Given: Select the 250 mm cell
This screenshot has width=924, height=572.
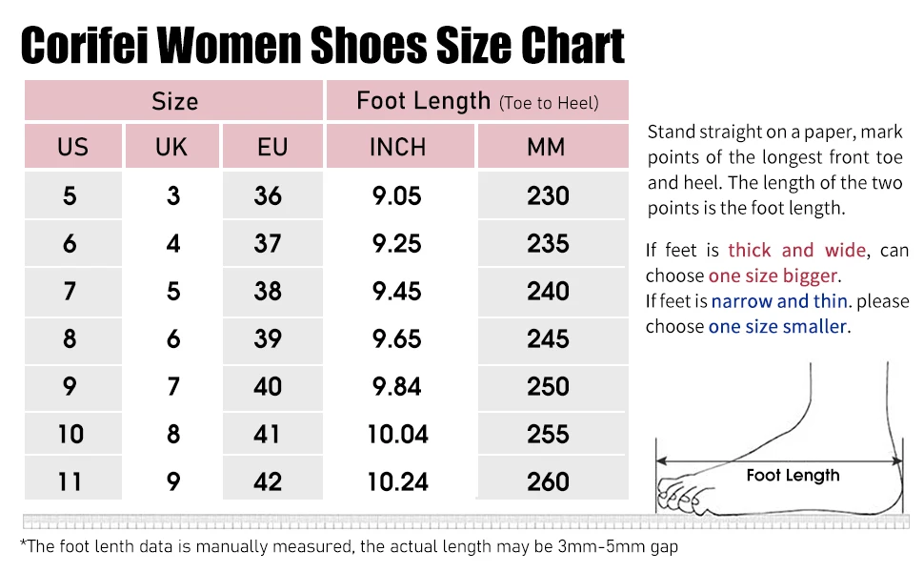Looking at the screenshot, I should pyautogui.click(x=553, y=387).
